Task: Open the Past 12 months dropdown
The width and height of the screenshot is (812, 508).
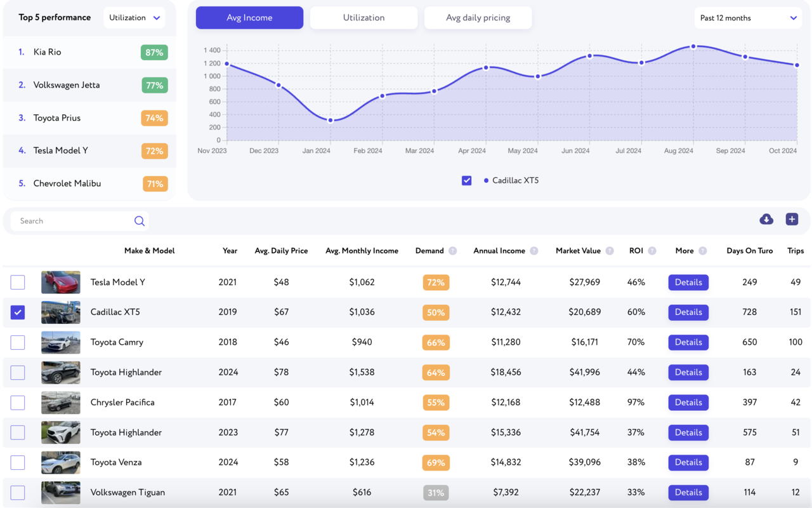Action: point(749,18)
